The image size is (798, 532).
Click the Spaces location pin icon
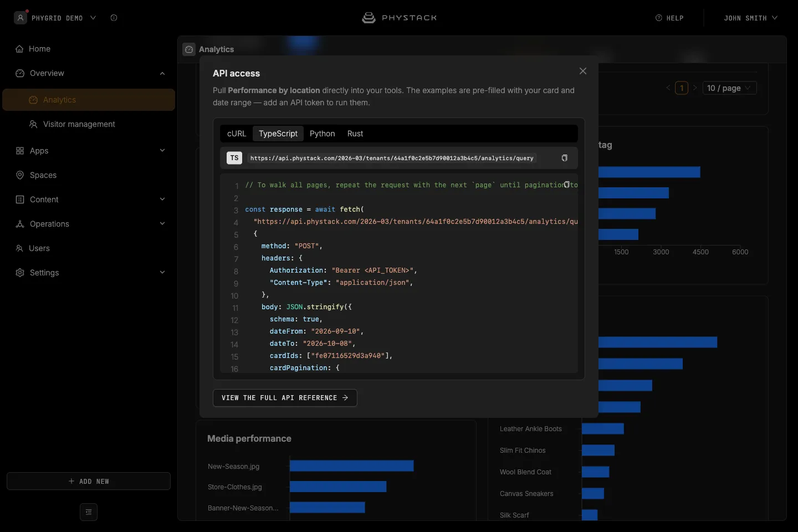tap(20, 175)
